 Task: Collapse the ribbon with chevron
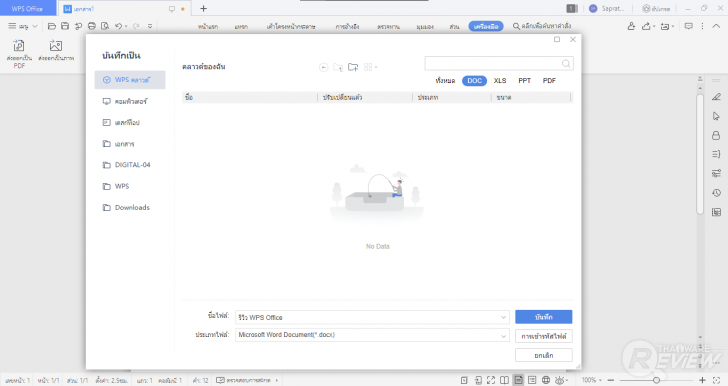pos(716,26)
